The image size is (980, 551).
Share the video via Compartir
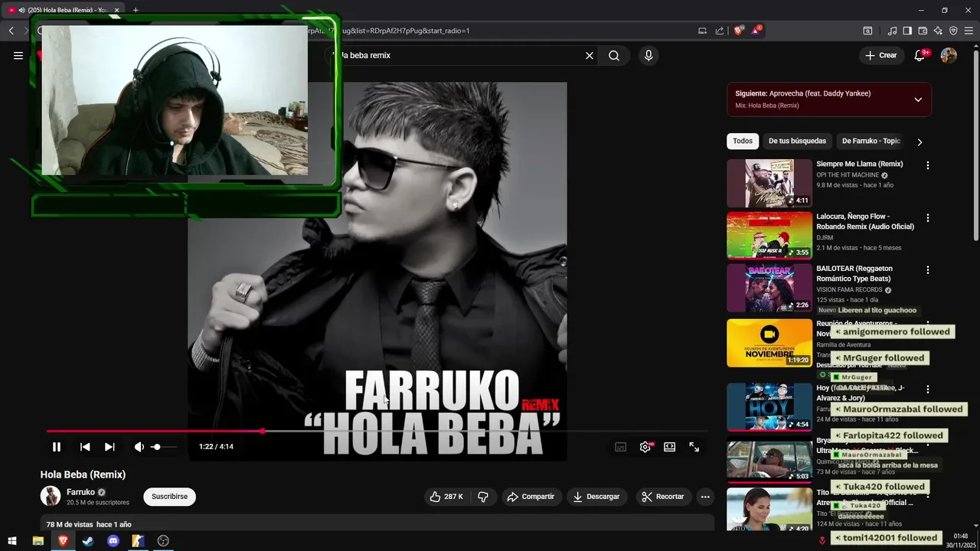(531, 497)
